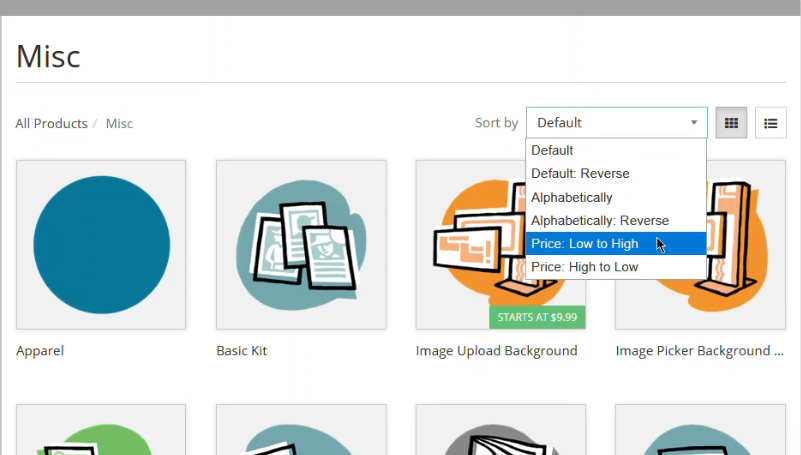
Task: Switch to grid view layout
Action: [x=731, y=123]
